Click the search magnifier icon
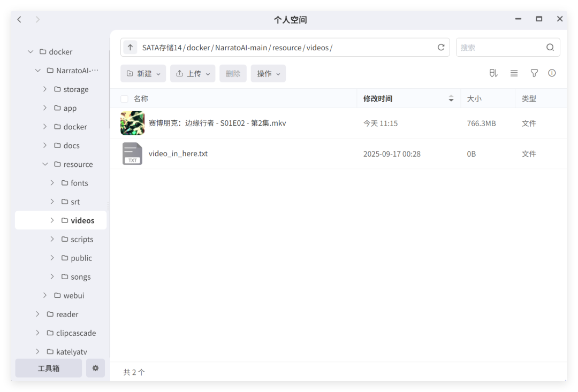Screen dimensions: 578x392 (550, 48)
